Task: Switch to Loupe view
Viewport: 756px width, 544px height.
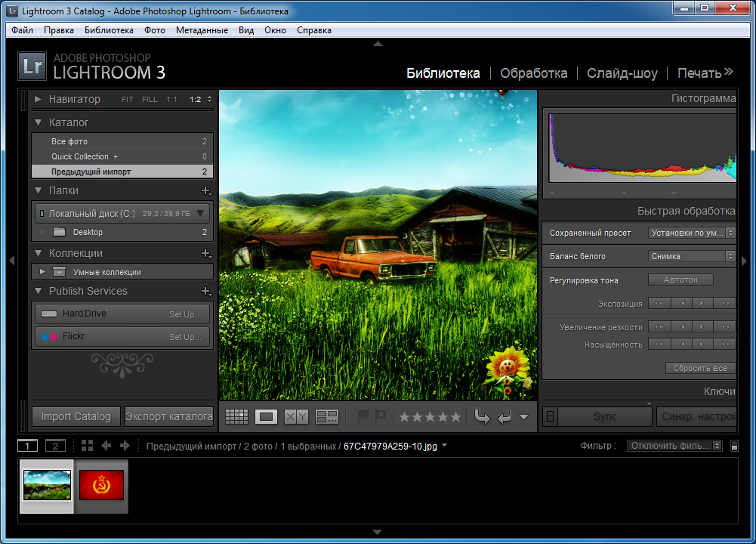Action: pyautogui.click(x=266, y=416)
